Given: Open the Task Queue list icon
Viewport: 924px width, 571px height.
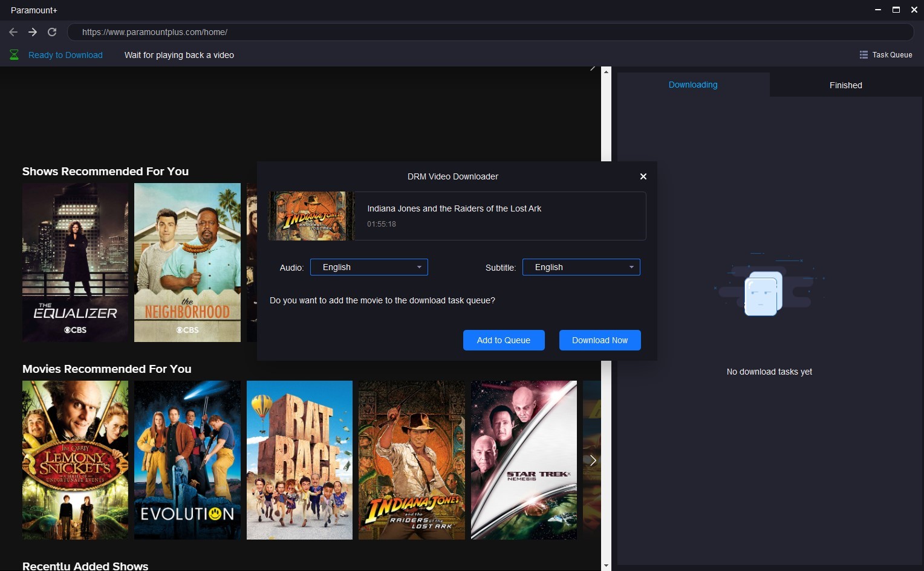Looking at the screenshot, I should pyautogui.click(x=864, y=55).
